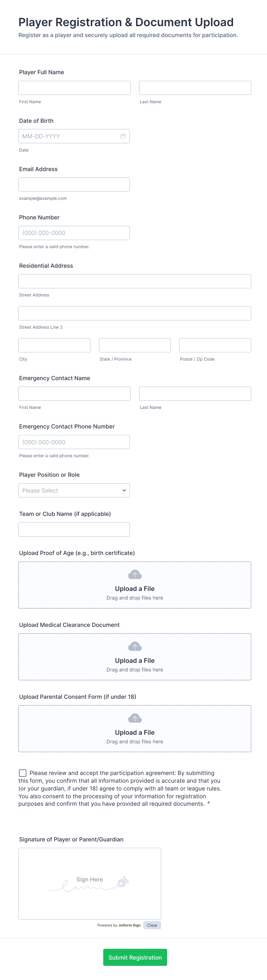The image size is (267, 980).
Task: Click the Emergency Contact Phone Number field
Action: (x=74, y=442)
